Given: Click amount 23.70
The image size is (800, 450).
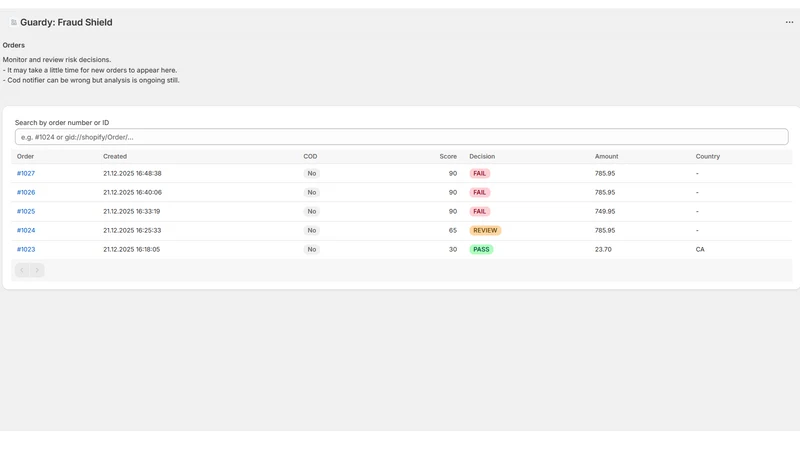Looking at the screenshot, I should [x=603, y=249].
